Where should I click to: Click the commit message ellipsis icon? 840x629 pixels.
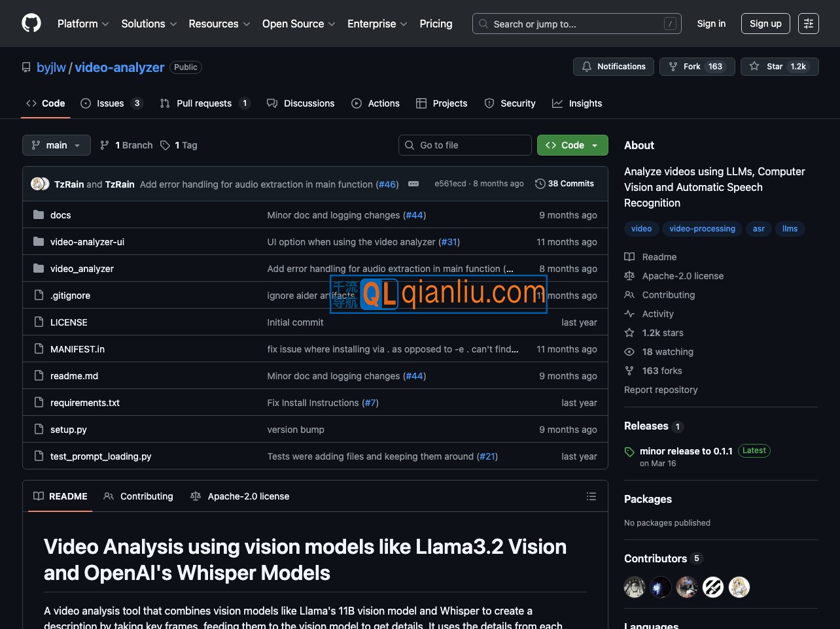pos(413,184)
